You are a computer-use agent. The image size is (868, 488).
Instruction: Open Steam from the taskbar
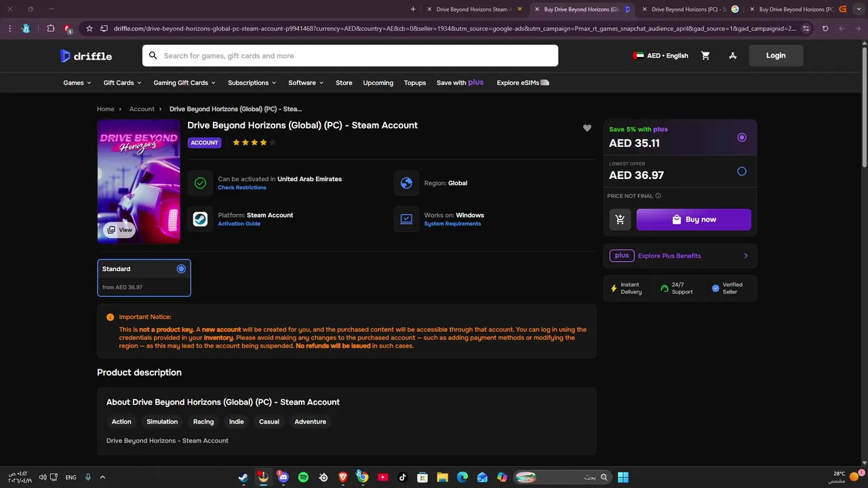tap(243, 477)
